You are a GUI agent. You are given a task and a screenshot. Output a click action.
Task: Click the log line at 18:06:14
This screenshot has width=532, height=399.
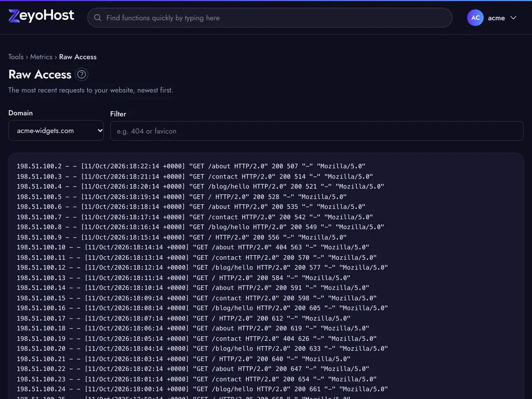tap(193, 328)
